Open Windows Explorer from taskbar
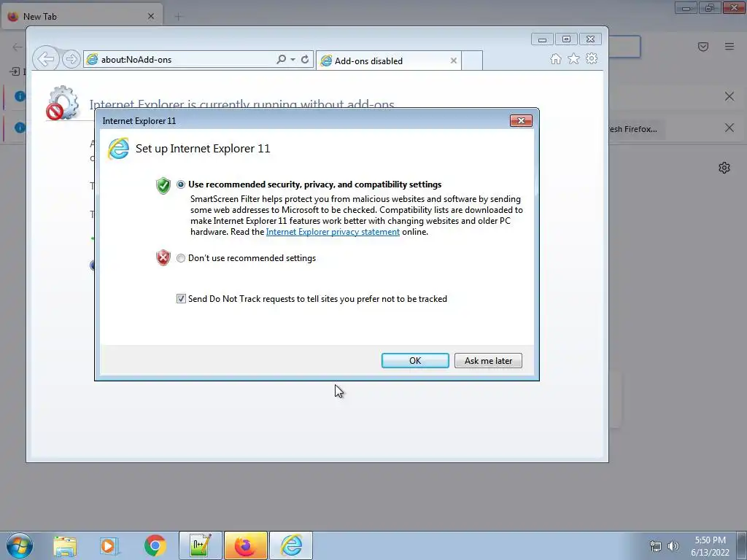The height and width of the screenshot is (560, 747). tap(65, 545)
